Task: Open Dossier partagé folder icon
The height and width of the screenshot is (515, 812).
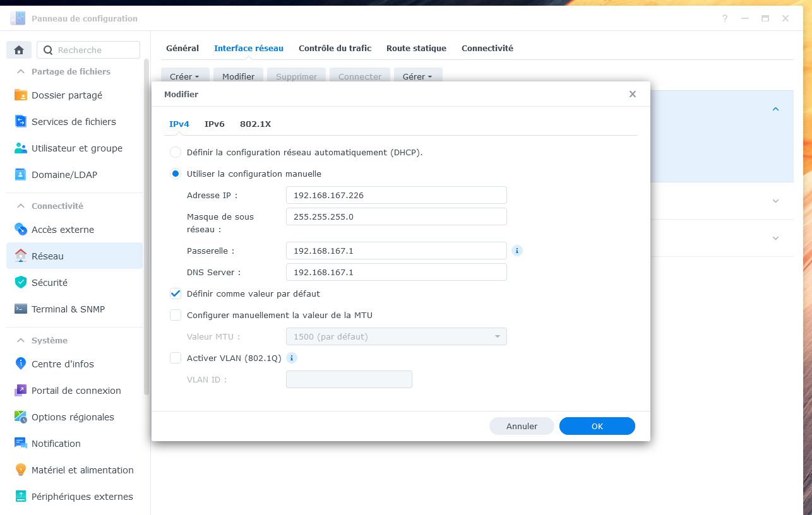Action: pos(21,95)
